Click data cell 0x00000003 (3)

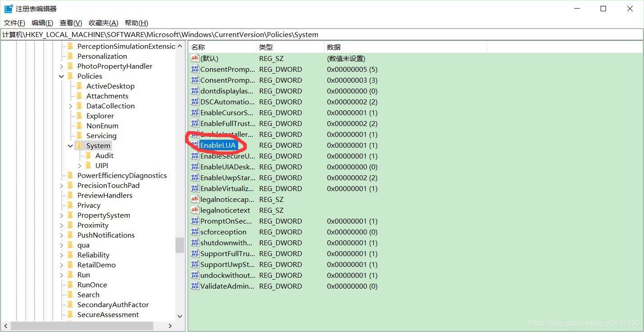tap(352, 80)
